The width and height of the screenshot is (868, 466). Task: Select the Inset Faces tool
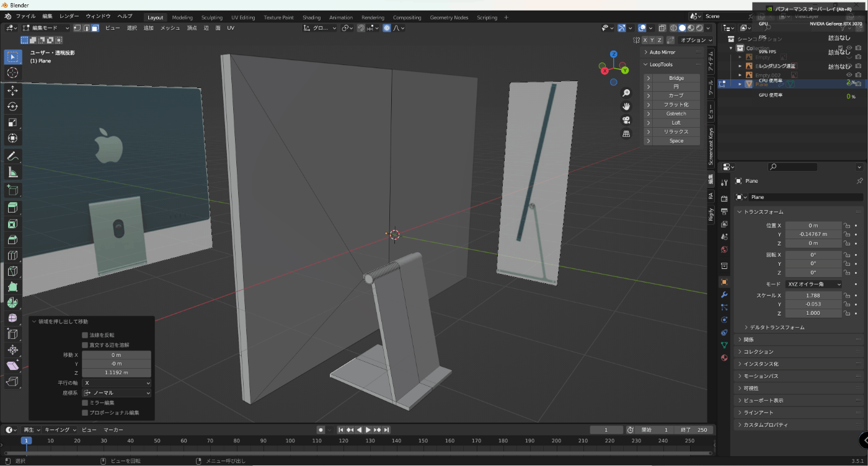tap(12, 224)
